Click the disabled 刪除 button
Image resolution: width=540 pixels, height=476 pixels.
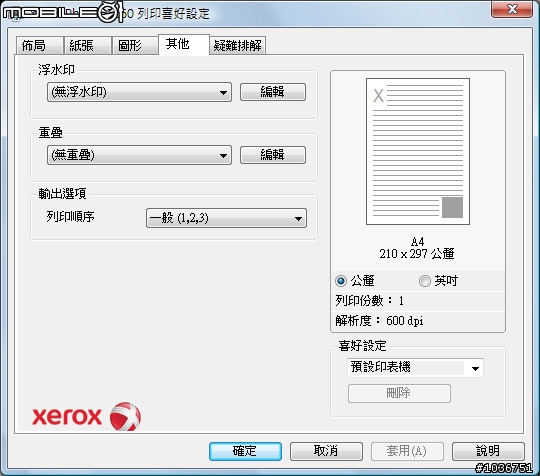[x=399, y=393]
